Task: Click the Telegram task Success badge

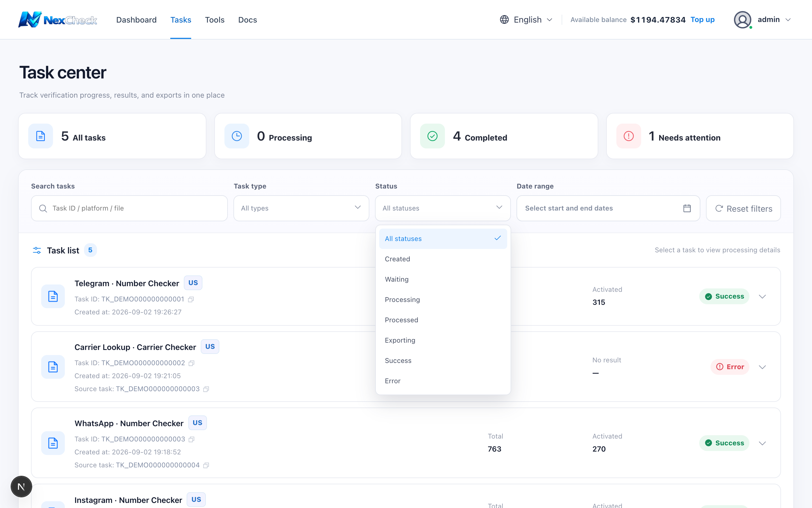Action: coord(724,296)
